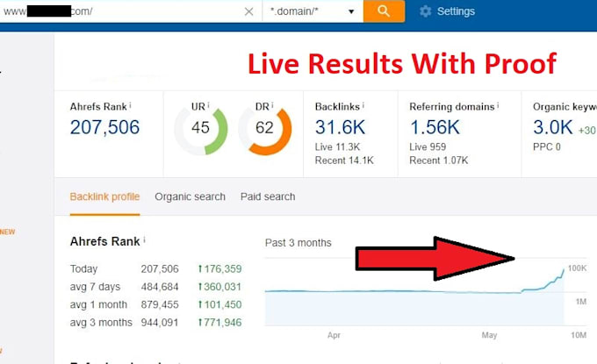Image resolution: width=597 pixels, height=364 pixels.
Task: Click the avg 3 months value 944,091
Action: (x=160, y=323)
